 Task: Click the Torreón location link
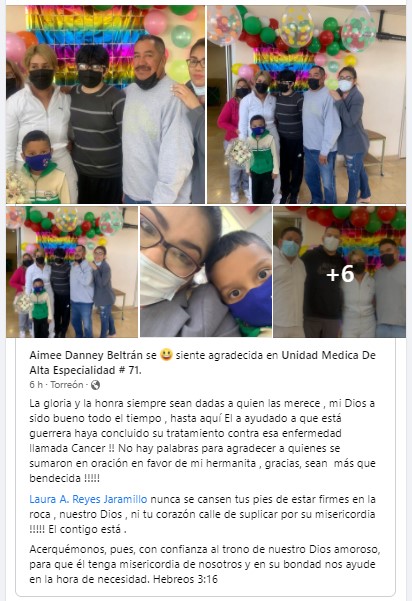pos(67,385)
